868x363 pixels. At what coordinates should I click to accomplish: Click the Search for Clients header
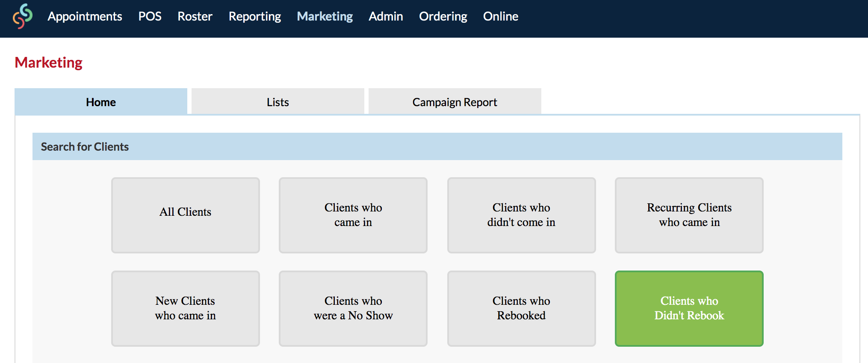click(437, 146)
